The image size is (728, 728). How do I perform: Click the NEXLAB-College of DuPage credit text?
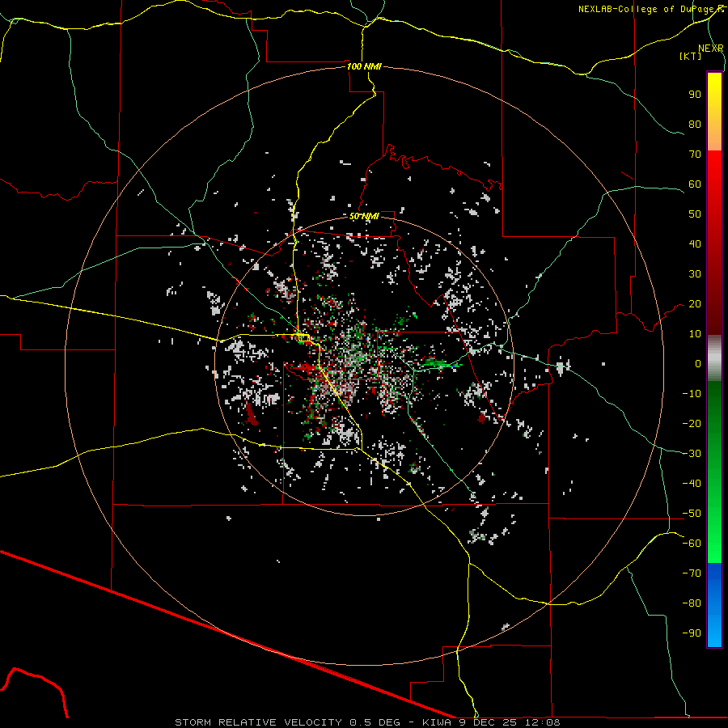point(651,9)
